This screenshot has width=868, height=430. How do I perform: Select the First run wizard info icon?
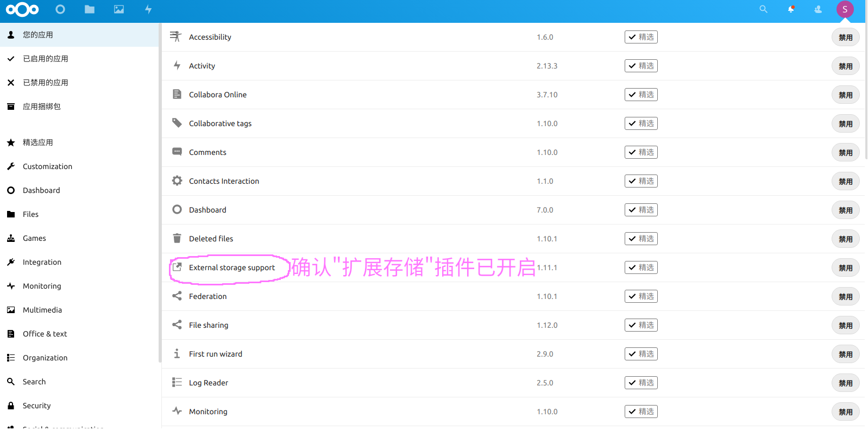coord(177,353)
